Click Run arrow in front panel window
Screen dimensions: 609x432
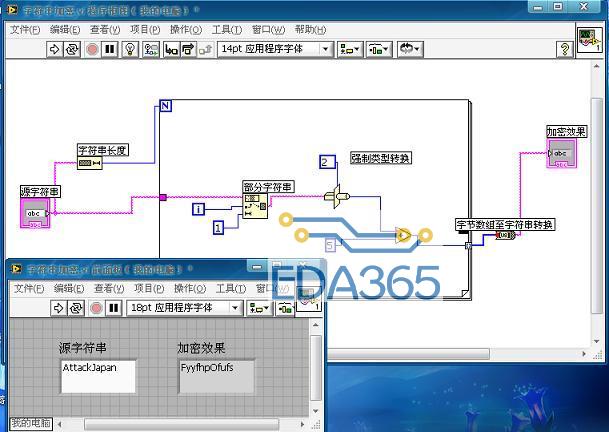pos(59,308)
